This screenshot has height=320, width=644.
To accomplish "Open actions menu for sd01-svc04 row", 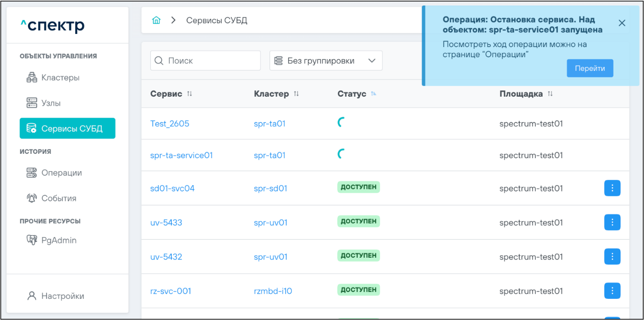I will (612, 188).
